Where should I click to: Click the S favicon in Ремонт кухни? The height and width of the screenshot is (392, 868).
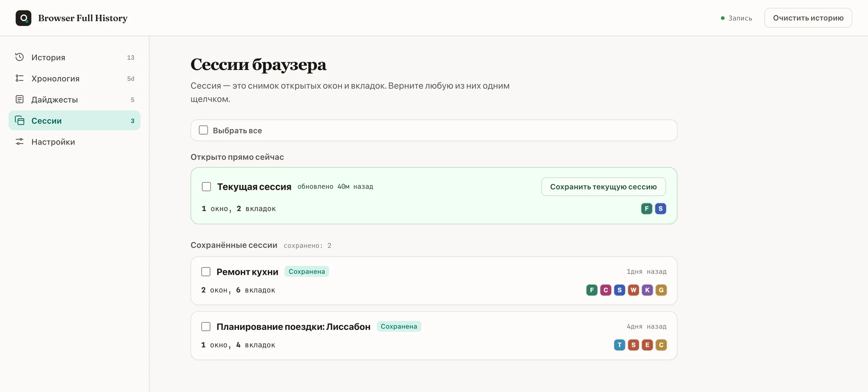[620, 290]
